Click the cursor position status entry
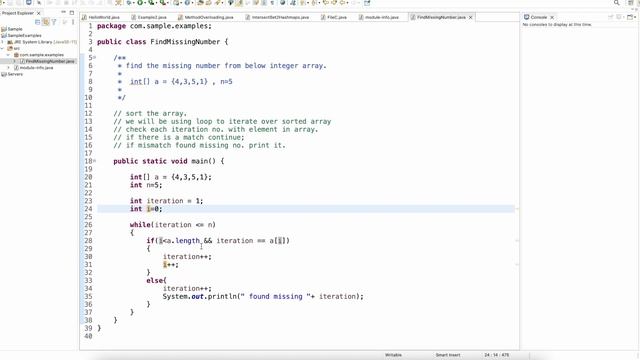 [x=496, y=355]
